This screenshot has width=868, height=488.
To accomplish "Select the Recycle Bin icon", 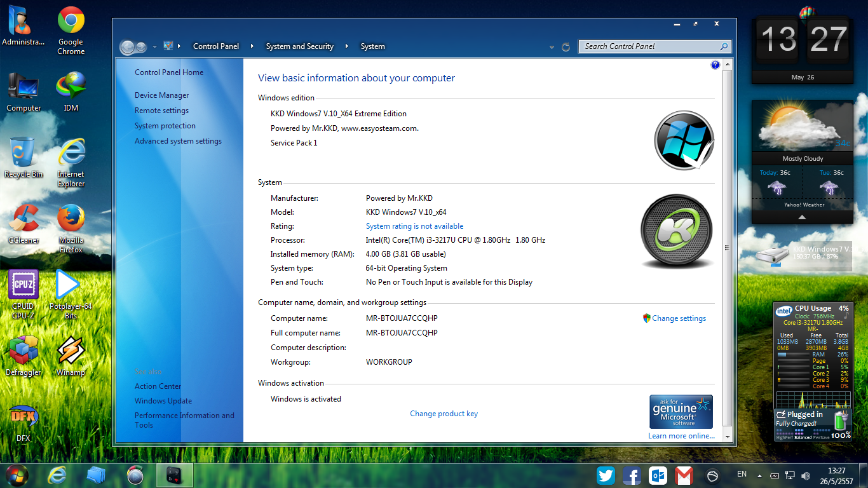I will 24,158.
